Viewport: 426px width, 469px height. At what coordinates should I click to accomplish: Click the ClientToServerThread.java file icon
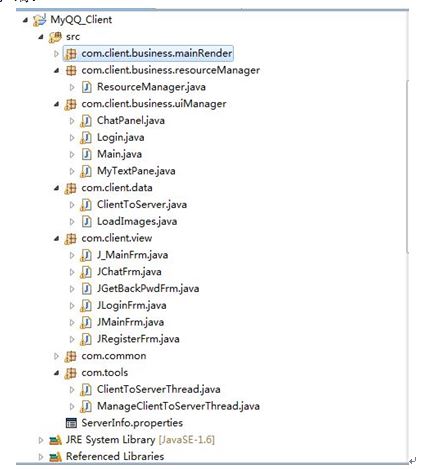point(86,390)
